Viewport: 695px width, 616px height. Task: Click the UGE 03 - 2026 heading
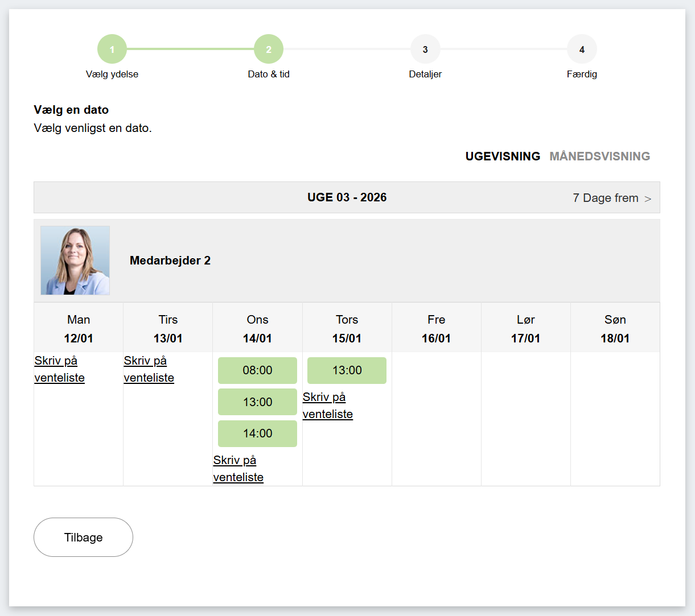coord(347,197)
